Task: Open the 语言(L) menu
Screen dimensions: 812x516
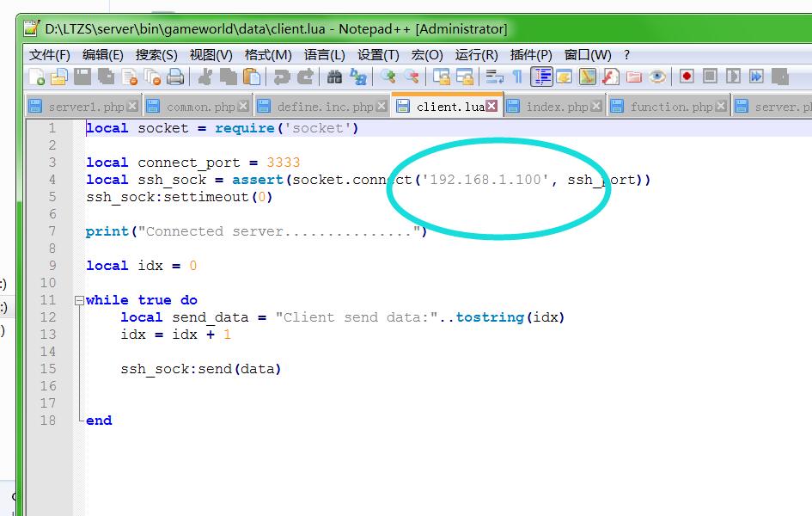Action: tap(324, 54)
